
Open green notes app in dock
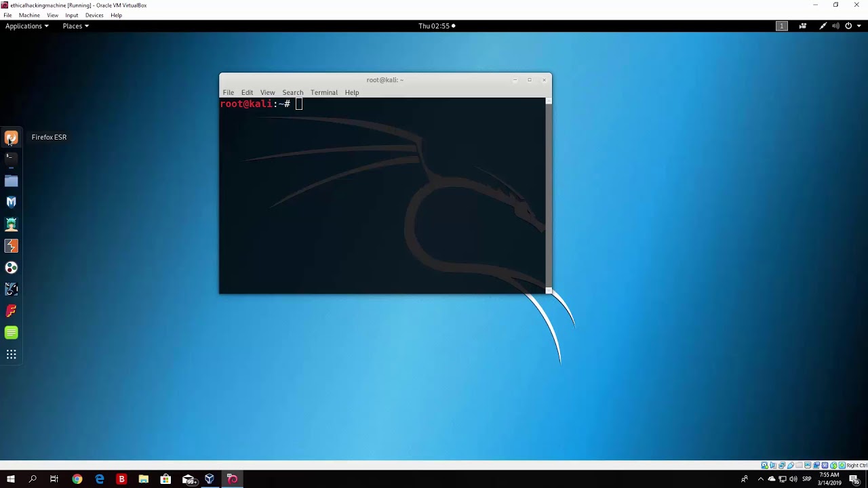click(11, 333)
